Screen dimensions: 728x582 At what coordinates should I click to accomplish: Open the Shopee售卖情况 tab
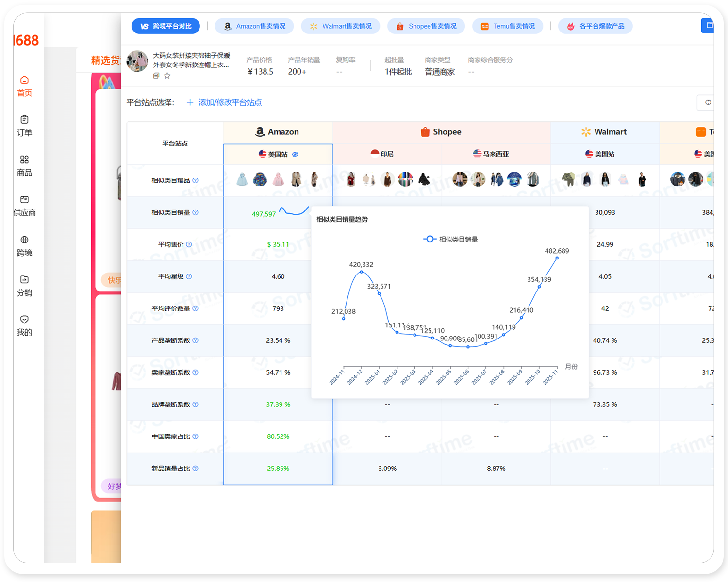tap(426, 26)
